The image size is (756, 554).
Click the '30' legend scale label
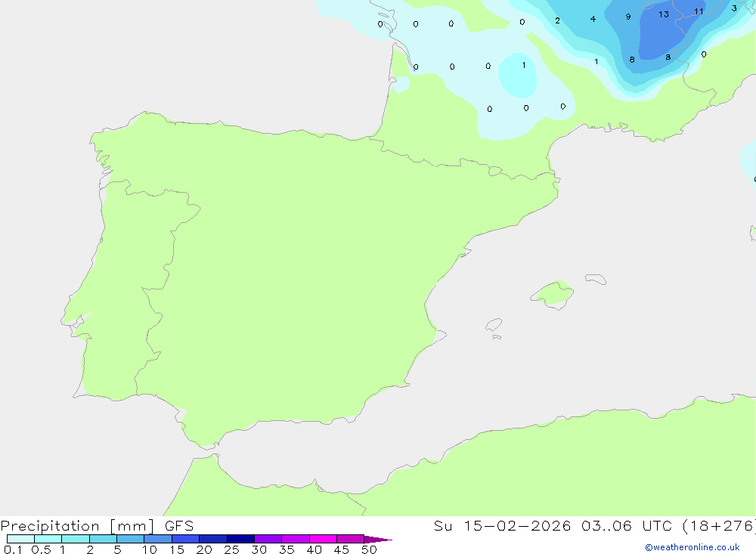pos(259,549)
